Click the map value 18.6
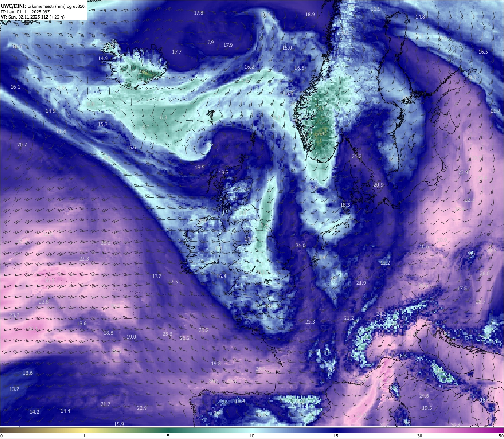 pyautogui.click(x=82, y=324)
